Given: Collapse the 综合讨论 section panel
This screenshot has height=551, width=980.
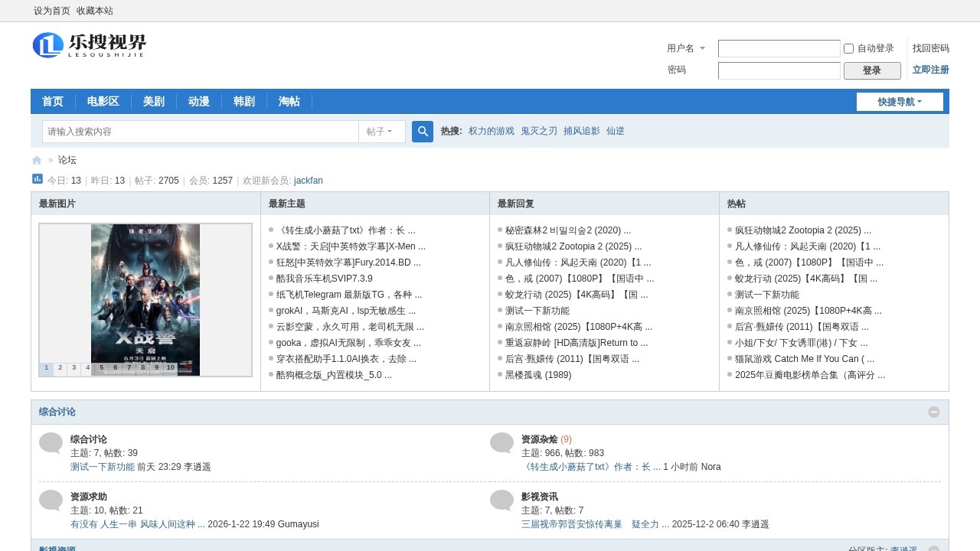Looking at the screenshot, I should (934, 412).
